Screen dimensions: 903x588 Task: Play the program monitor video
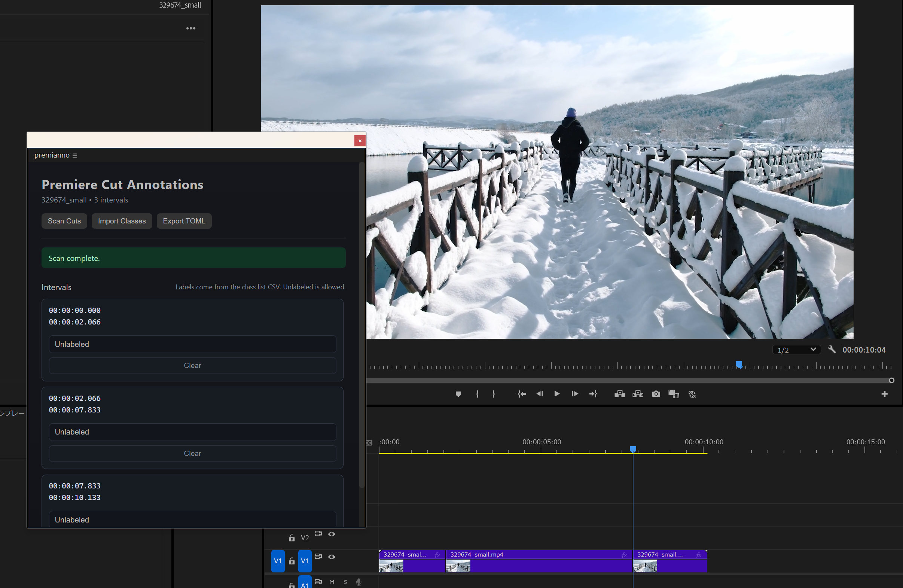coord(556,394)
